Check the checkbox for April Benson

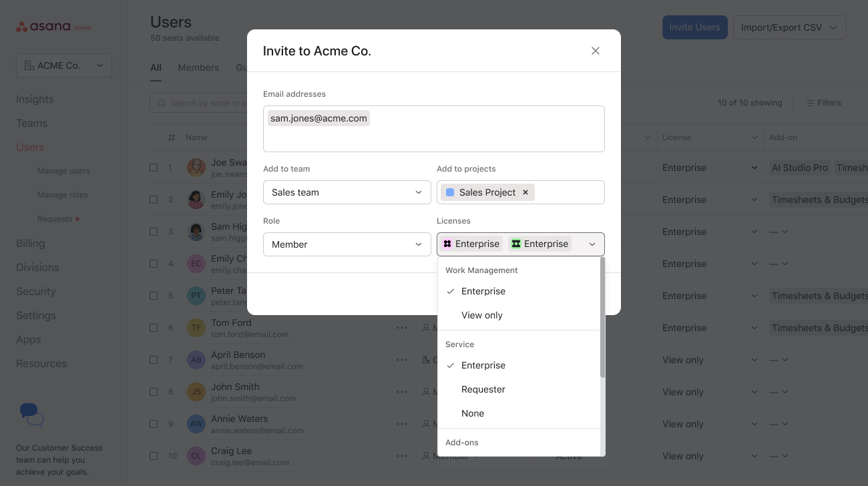click(x=154, y=360)
